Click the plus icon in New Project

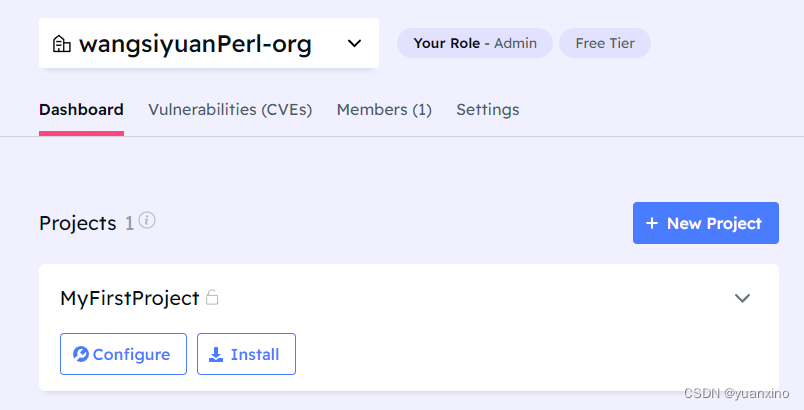[x=652, y=223]
